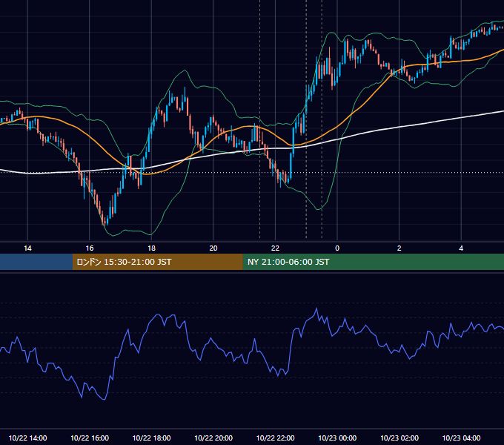Viewport: 504px width, 445px height.
Task: Click the 16 hour tick label
Action: tap(90, 248)
